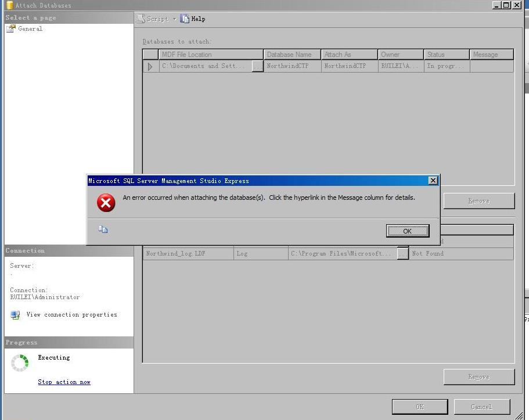Open Help in the toolbar
Viewport: 529px width, 420px height.
click(193, 19)
